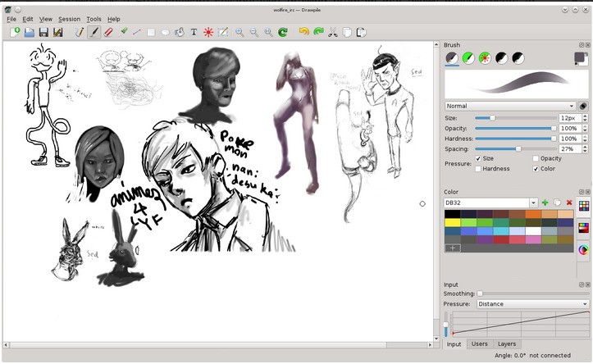This screenshot has height=364, width=593.
Task: Enable Opacity pressure checkbox
Action: point(536,159)
